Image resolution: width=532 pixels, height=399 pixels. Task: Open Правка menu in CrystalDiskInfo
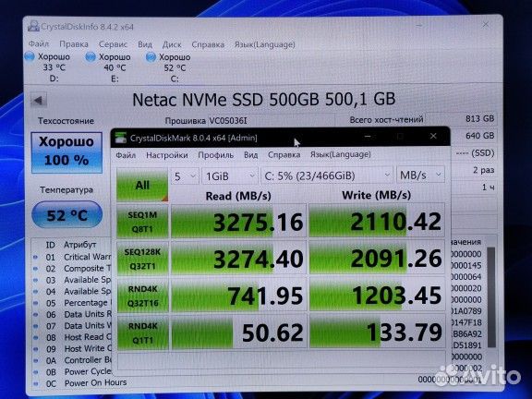pos(74,44)
